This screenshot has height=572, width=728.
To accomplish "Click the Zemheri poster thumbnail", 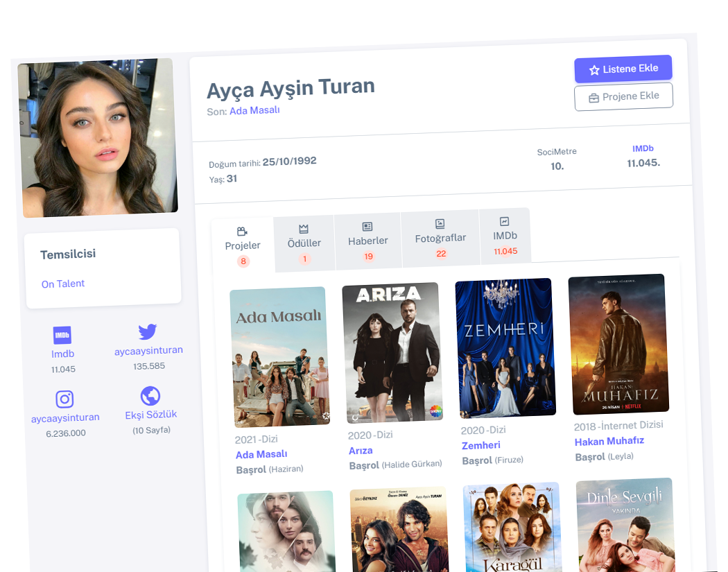I will pyautogui.click(x=505, y=348).
